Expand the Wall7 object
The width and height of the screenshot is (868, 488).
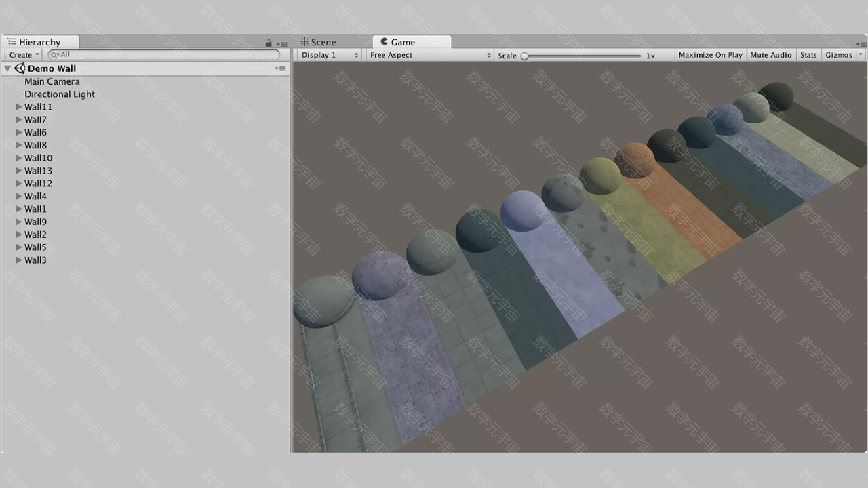click(19, 120)
